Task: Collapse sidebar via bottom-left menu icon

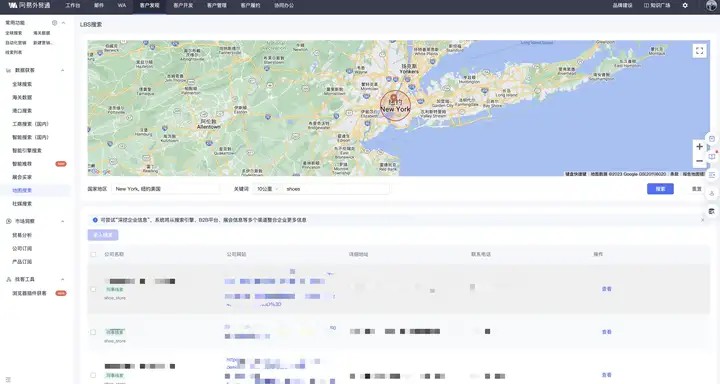Action: (8, 379)
